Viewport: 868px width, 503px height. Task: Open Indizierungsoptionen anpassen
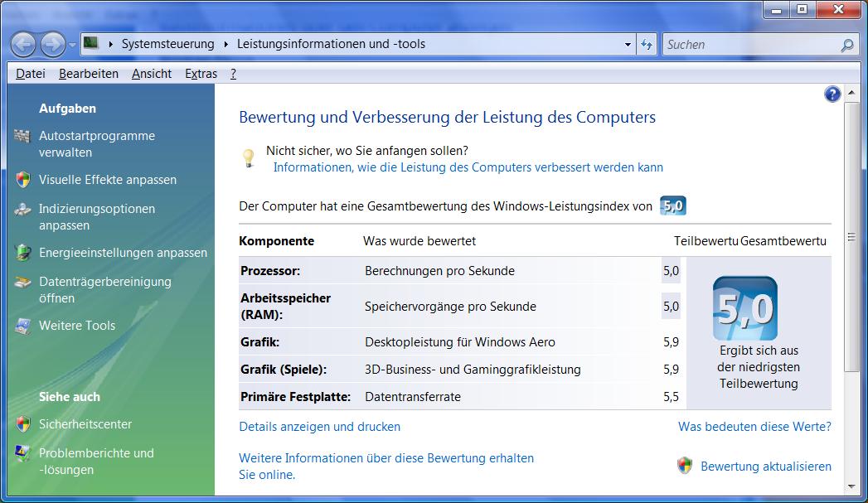[97, 217]
